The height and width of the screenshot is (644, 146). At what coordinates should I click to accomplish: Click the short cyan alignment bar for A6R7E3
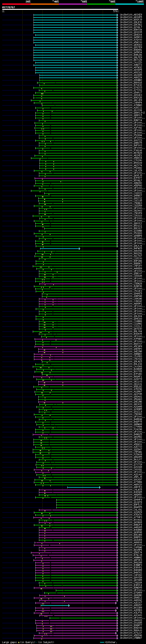[84, 487]
